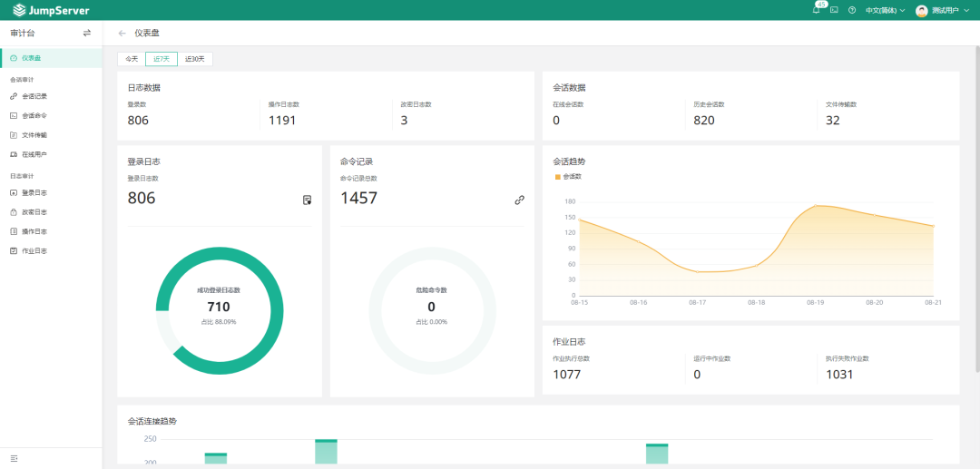This screenshot has width=980, height=469.
Task: Select the 今天 time range
Action: point(132,59)
